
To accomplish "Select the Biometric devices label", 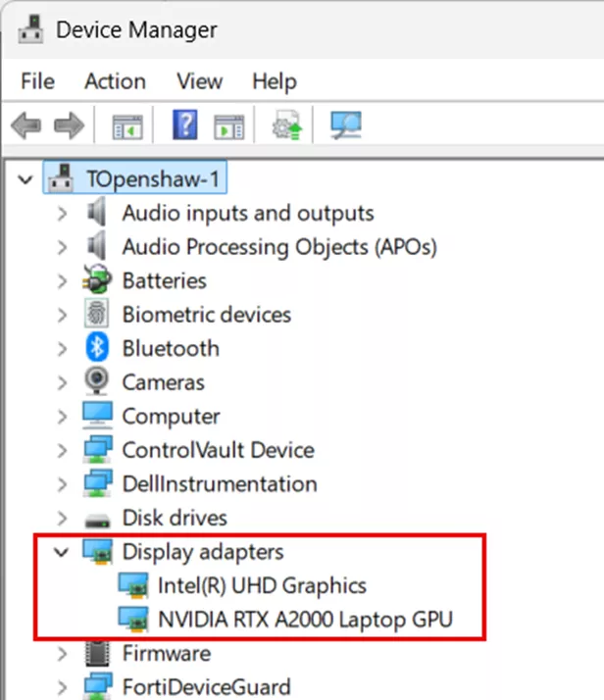I will (x=207, y=315).
